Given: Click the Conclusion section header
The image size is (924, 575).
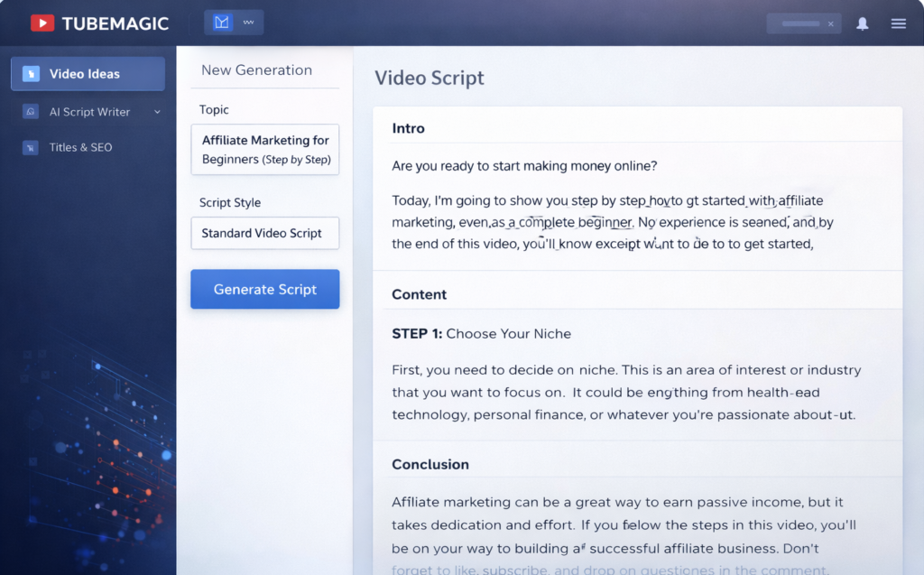Looking at the screenshot, I should (x=430, y=464).
